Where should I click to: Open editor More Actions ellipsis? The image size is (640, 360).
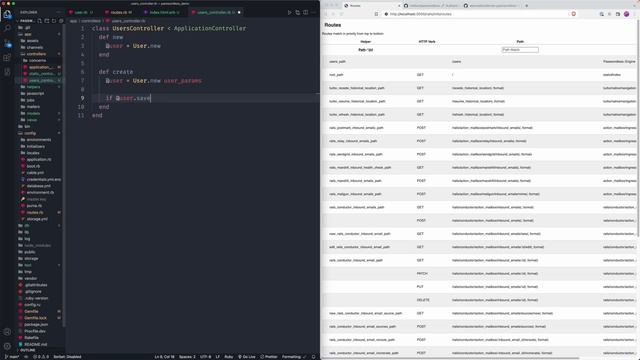click(x=313, y=13)
